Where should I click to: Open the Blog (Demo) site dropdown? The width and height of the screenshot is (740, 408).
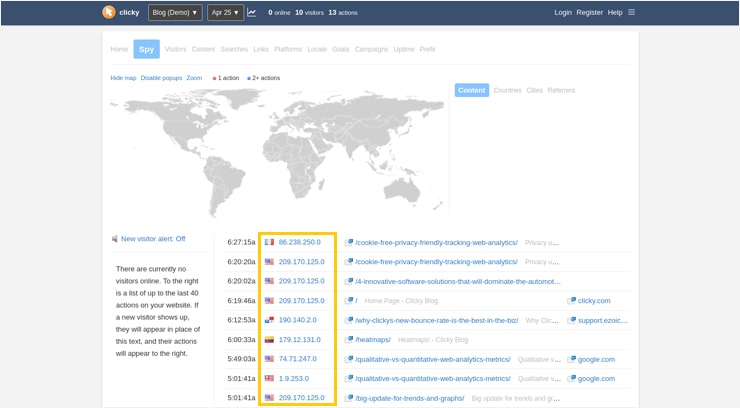(174, 13)
